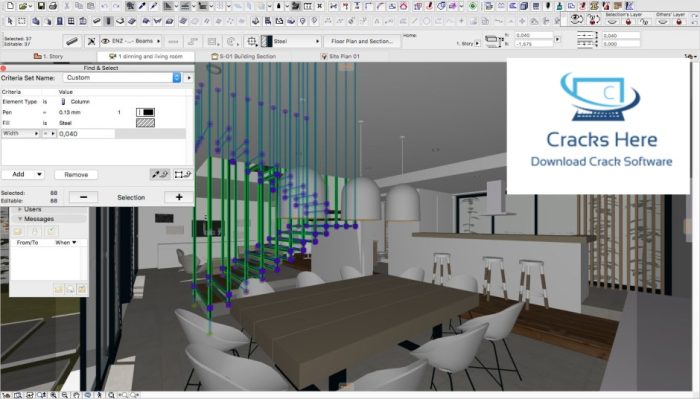This screenshot has width=700, height=399.
Task: Click the Paste clipboard icon
Action: (x=91, y=6)
